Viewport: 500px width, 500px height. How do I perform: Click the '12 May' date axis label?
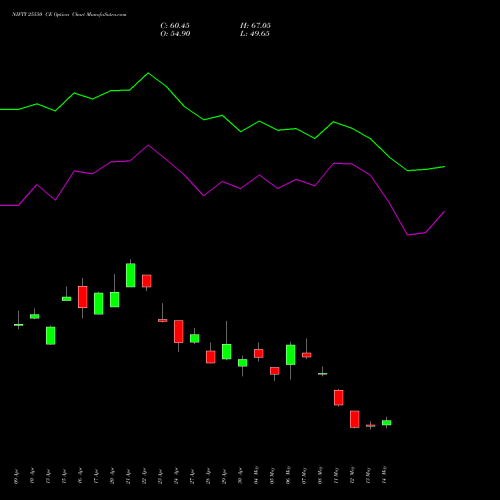coord(352,475)
